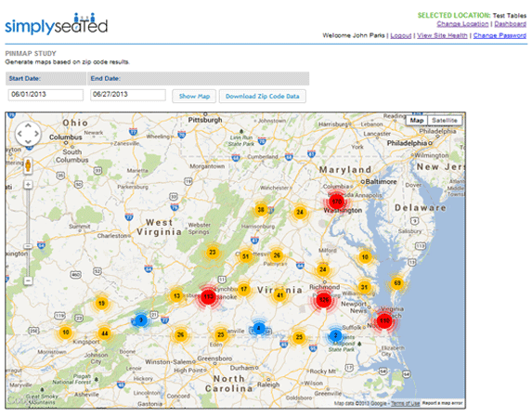532x417 pixels.
Task: Click the map zoom out minus button
Action: click(28, 280)
